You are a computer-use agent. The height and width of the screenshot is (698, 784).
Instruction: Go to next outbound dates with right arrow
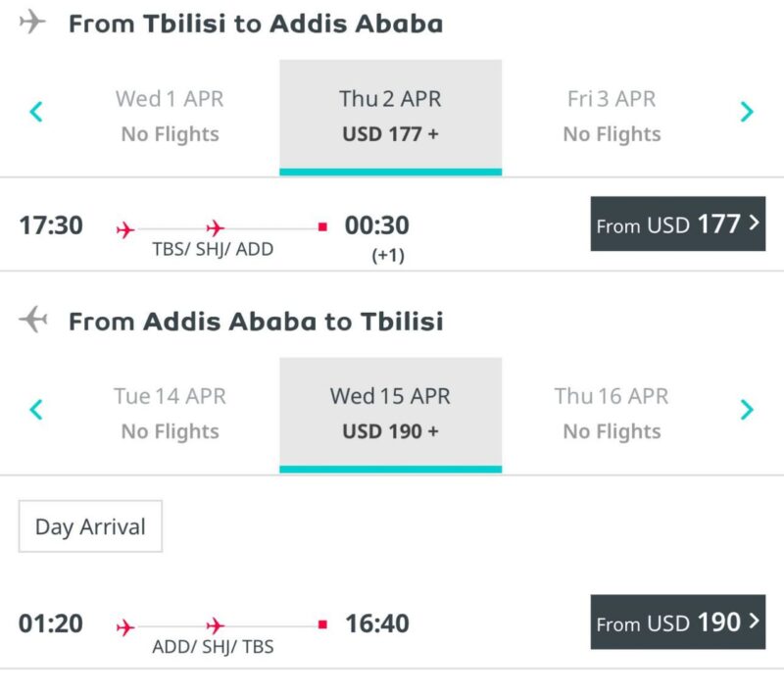coord(747,113)
